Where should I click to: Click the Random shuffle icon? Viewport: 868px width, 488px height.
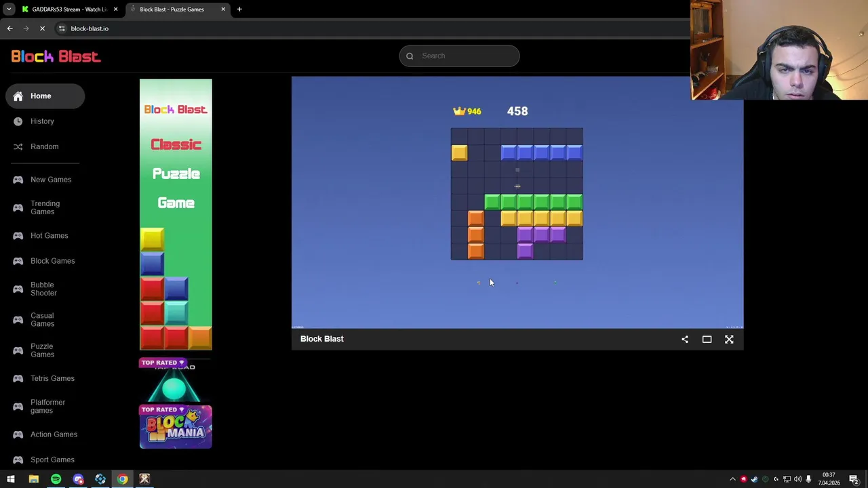[x=18, y=146]
